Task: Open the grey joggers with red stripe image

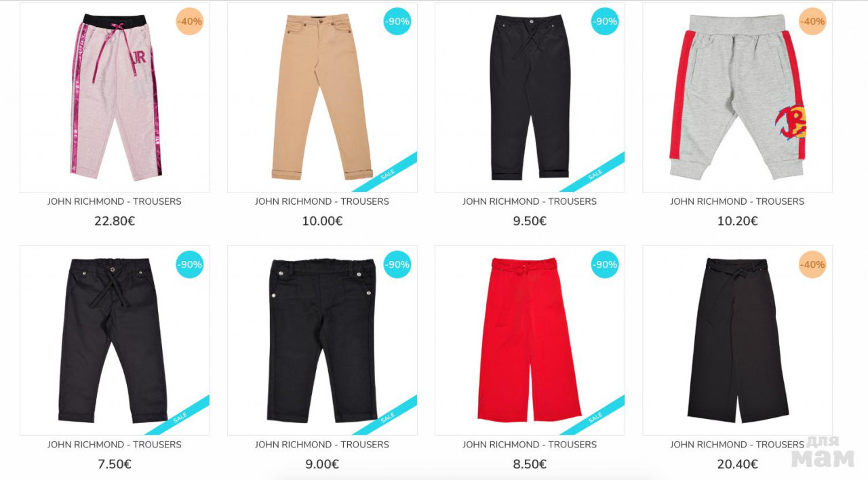Action: click(737, 98)
